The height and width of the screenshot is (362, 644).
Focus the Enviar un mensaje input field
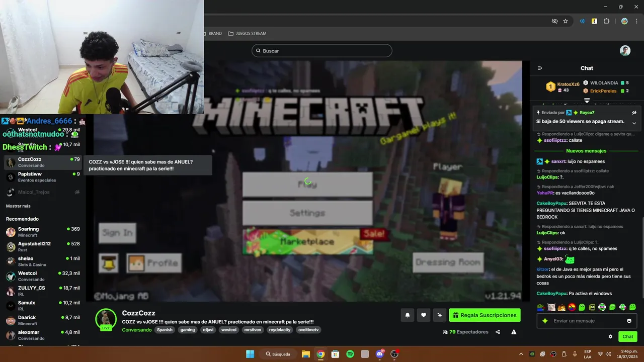pos(587,321)
